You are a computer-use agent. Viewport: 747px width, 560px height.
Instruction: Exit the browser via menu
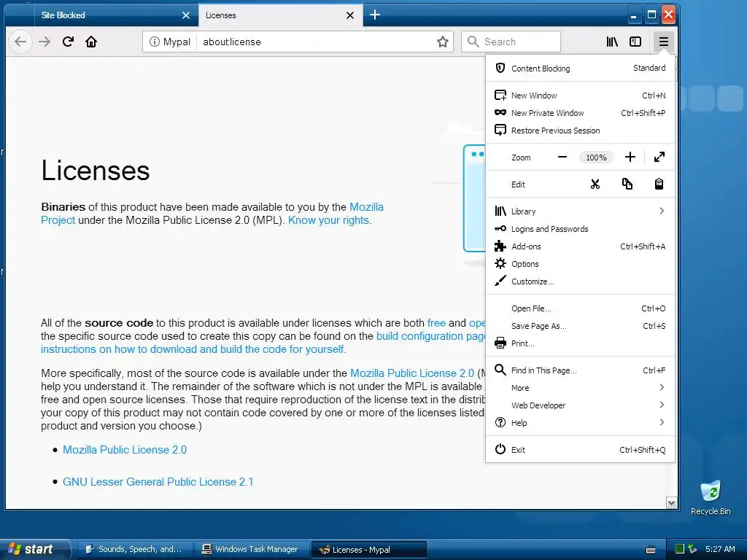click(x=580, y=449)
